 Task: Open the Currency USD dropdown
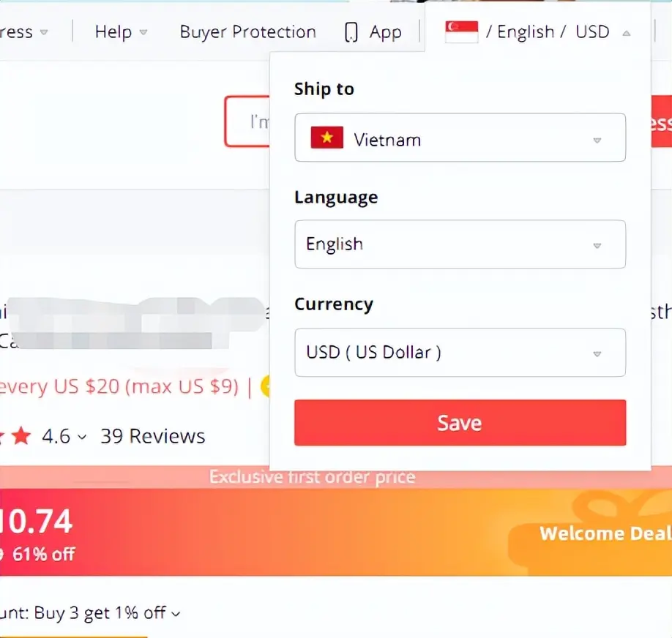460,352
